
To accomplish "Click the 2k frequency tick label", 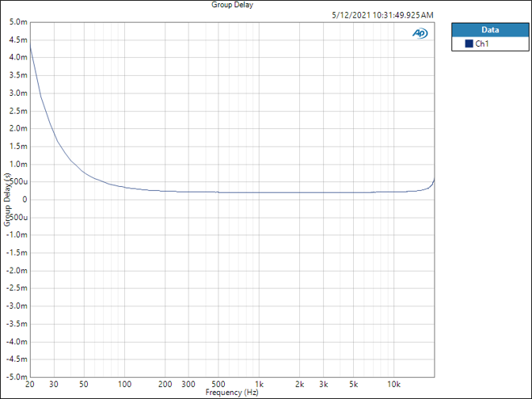I will click(299, 385).
